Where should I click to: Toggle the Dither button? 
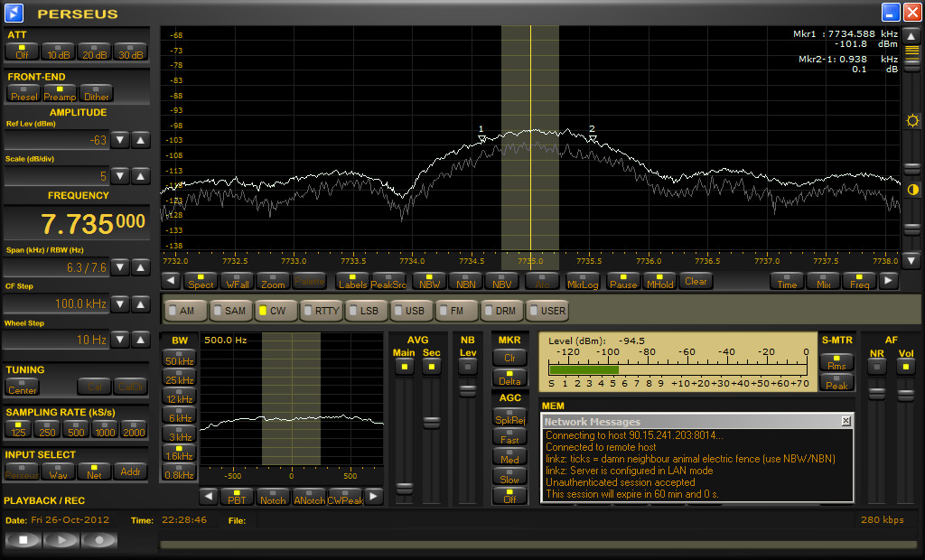(96, 93)
